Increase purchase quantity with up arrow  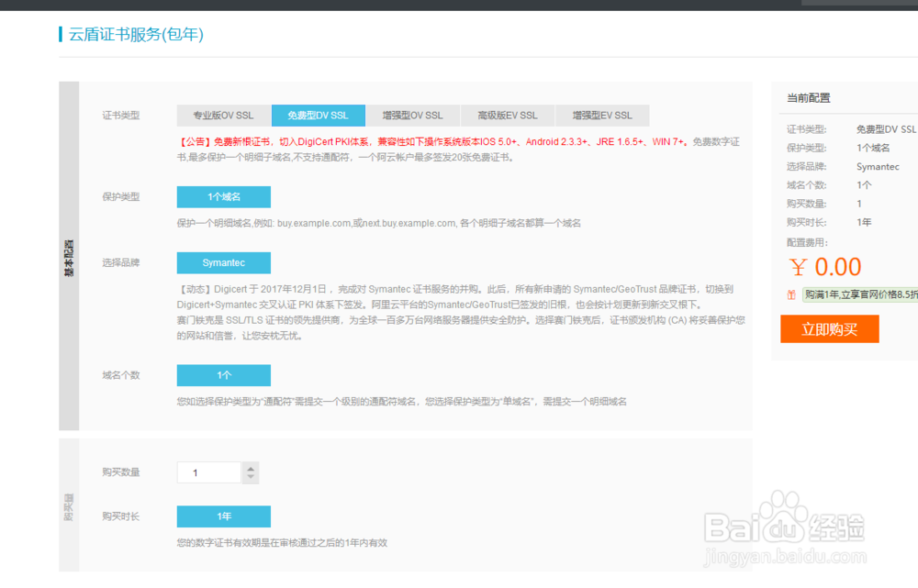(251, 469)
